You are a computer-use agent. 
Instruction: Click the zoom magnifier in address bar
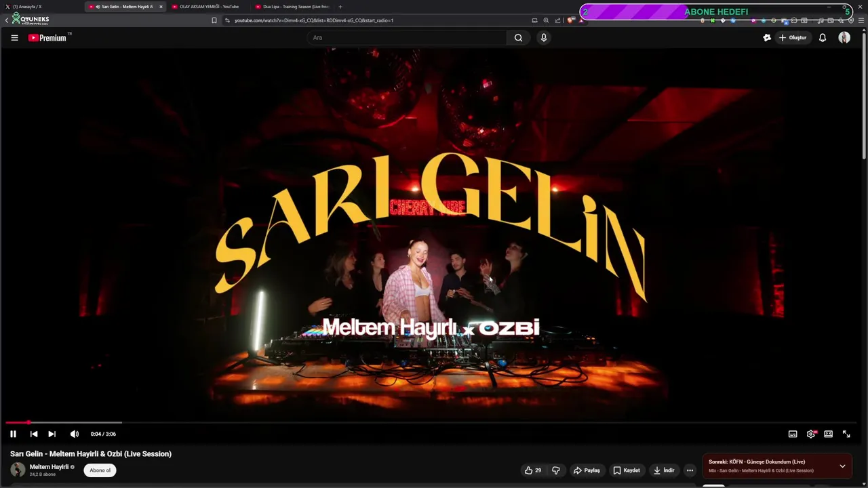[546, 20]
